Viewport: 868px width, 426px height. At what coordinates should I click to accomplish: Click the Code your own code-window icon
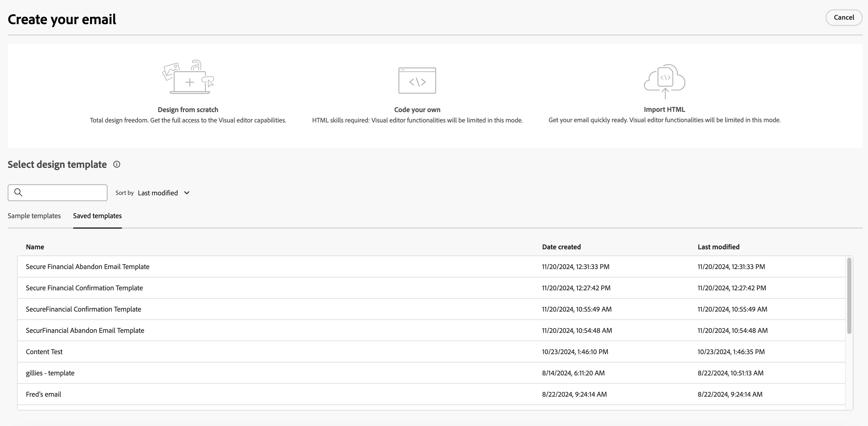[417, 80]
